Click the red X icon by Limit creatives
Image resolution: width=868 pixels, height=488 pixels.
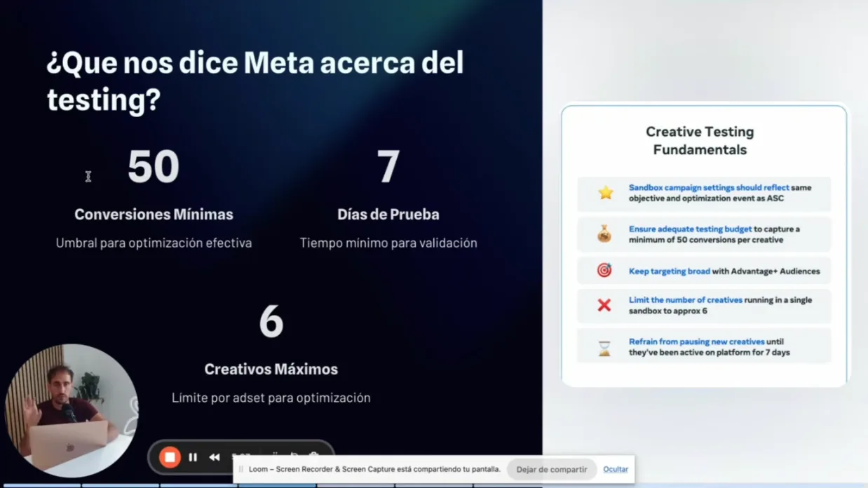coord(604,305)
